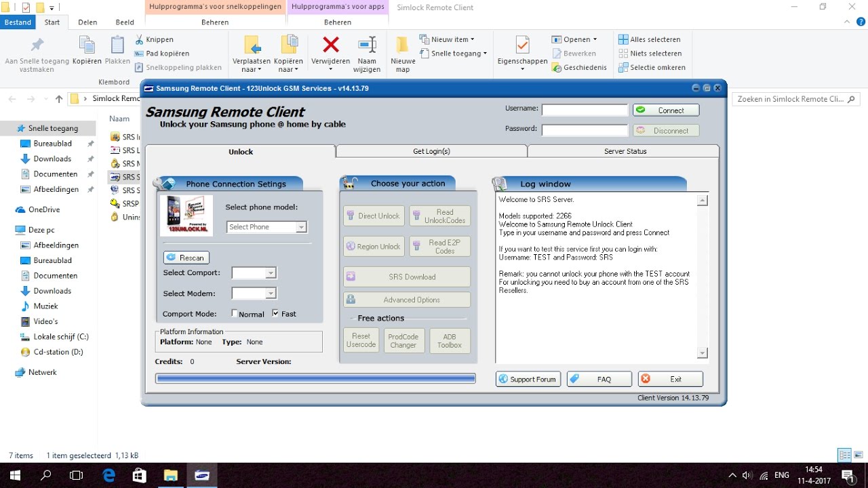The height and width of the screenshot is (488, 868).
Task: Open Advanced Options
Action: click(x=407, y=300)
